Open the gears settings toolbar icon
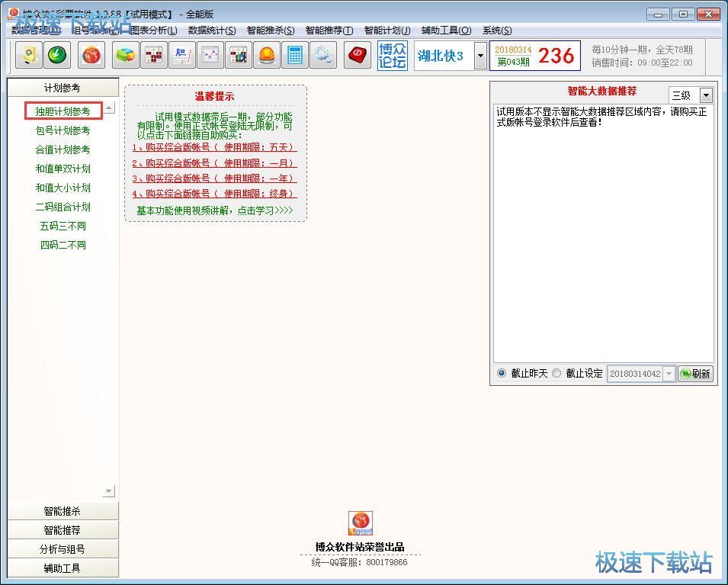This screenshot has height=585, width=728. pos(323,55)
